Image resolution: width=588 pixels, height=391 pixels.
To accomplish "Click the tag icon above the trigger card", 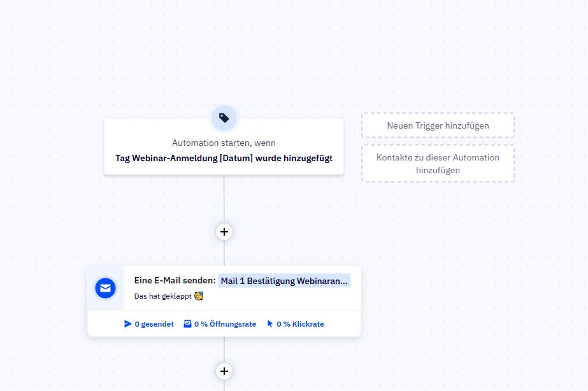I will (224, 118).
